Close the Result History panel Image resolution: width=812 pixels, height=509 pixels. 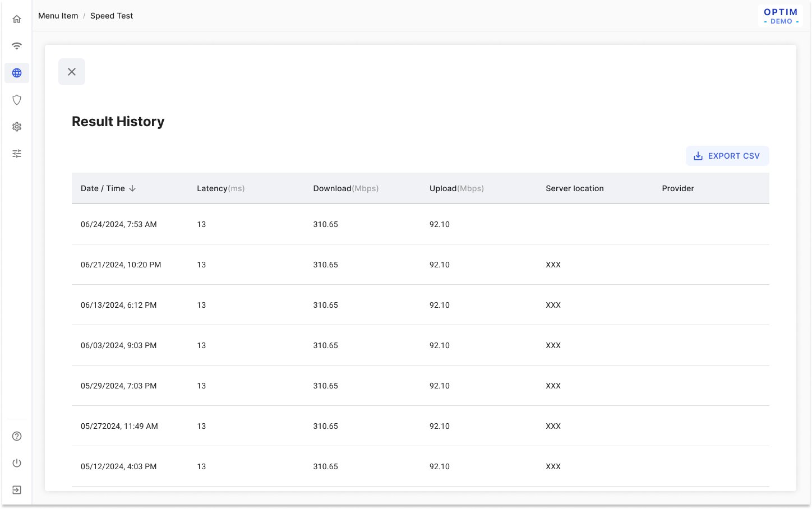tap(72, 72)
